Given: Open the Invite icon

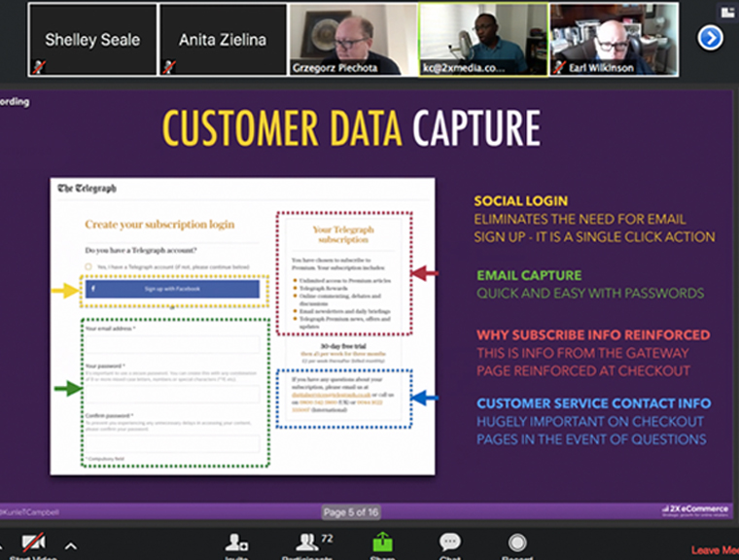Looking at the screenshot, I should click(x=236, y=542).
